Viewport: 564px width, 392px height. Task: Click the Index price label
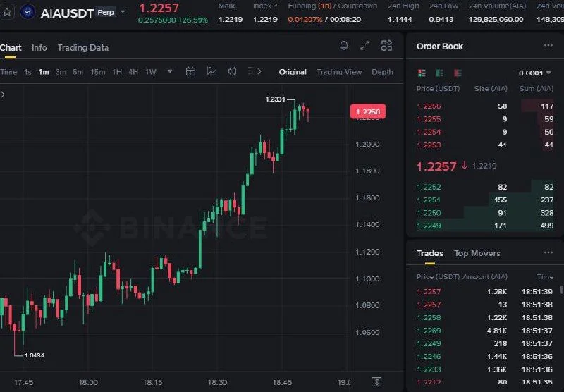pos(265,6)
